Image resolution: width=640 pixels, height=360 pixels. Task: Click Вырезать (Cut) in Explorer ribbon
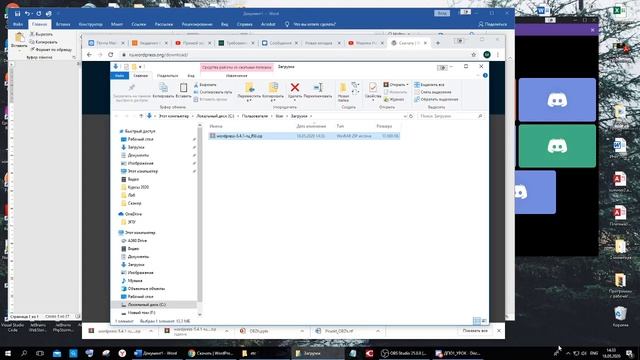point(205,84)
